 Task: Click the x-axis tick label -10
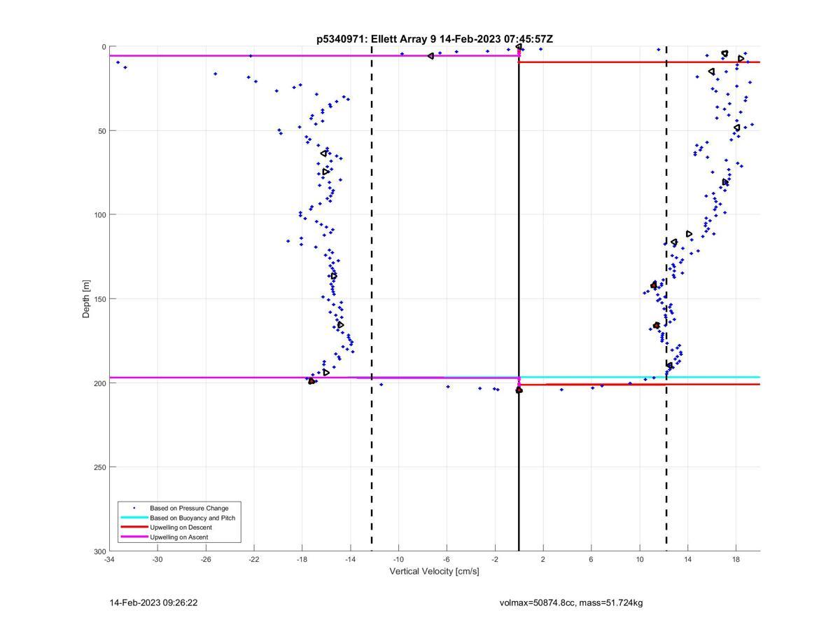398,559
